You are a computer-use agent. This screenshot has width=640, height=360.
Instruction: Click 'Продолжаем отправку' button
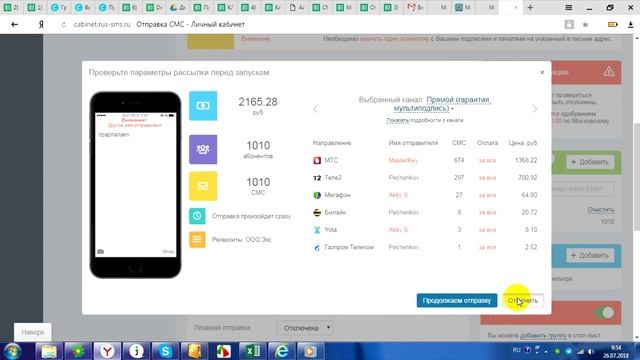coord(457,300)
